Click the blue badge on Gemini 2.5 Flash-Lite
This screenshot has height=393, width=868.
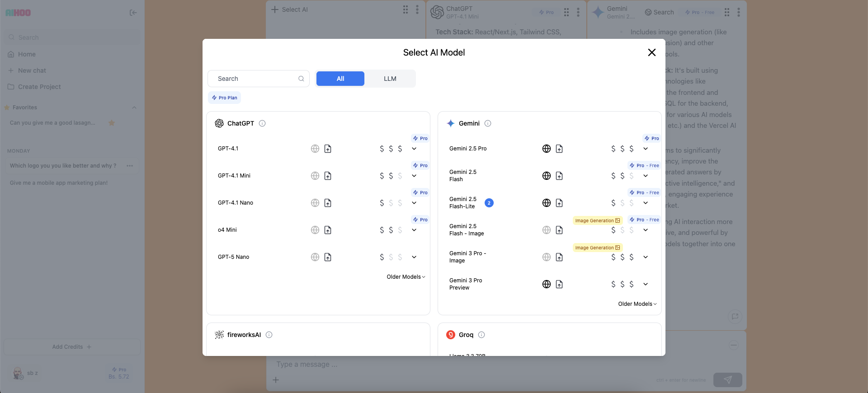click(x=489, y=203)
